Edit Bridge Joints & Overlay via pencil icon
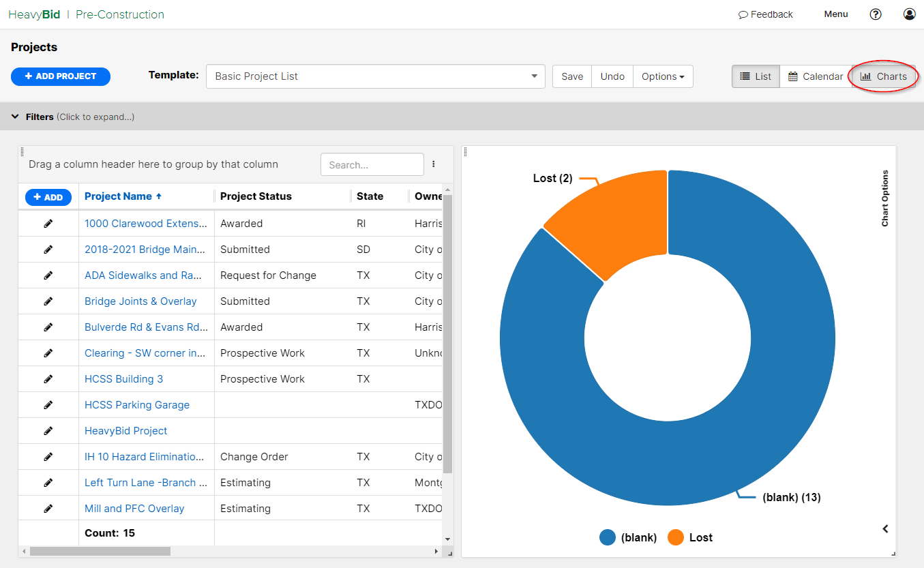The width and height of the screenshot is (924, 568). pos(48,301)
